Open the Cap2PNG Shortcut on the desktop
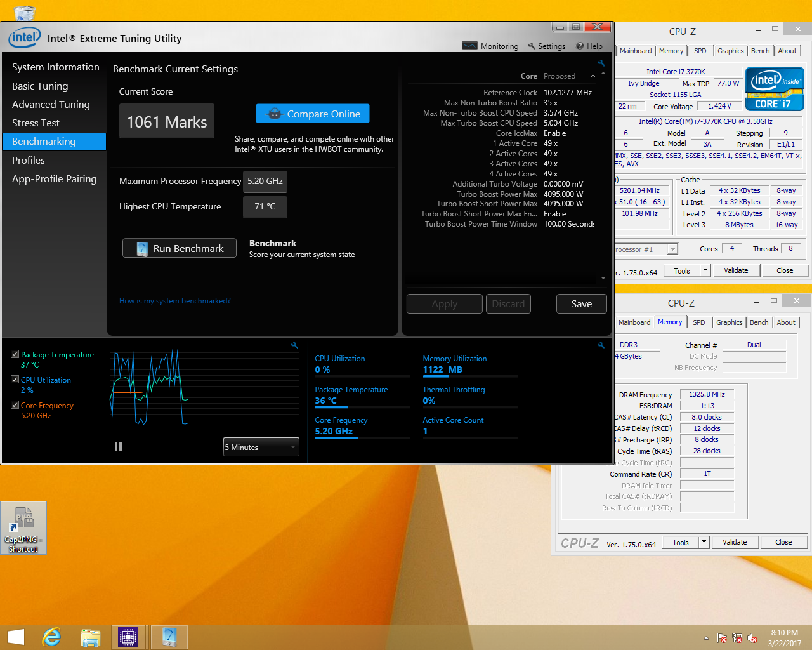Viewport: 812px width, 650px height. 23,527
